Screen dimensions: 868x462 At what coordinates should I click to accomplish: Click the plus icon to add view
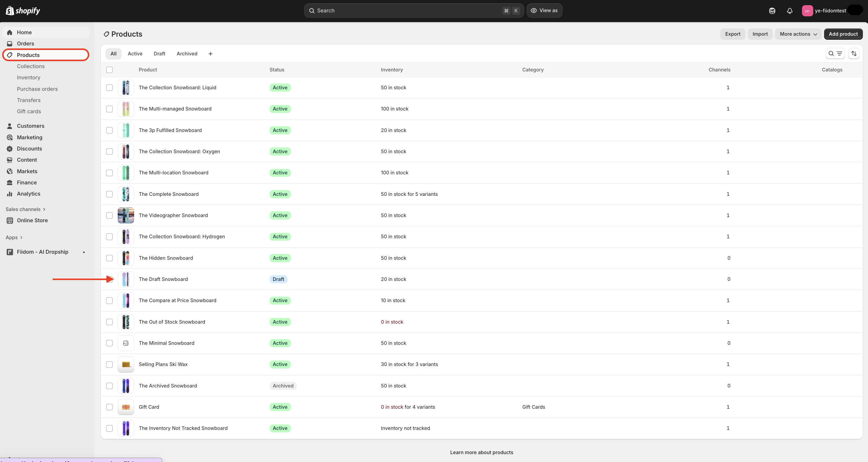(210, 54)
